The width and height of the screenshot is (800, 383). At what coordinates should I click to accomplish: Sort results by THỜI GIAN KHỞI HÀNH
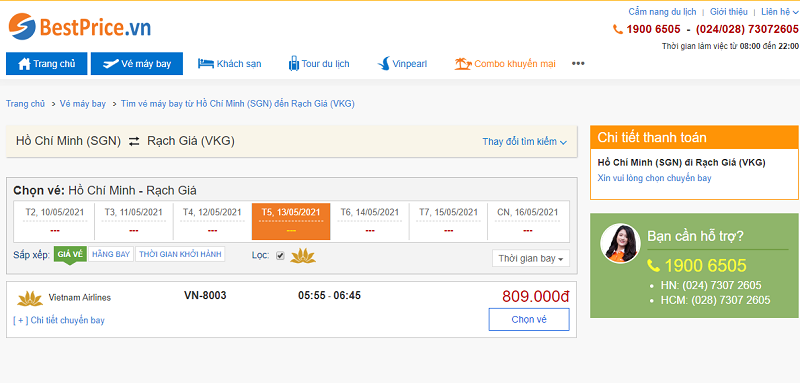[180, 254]
